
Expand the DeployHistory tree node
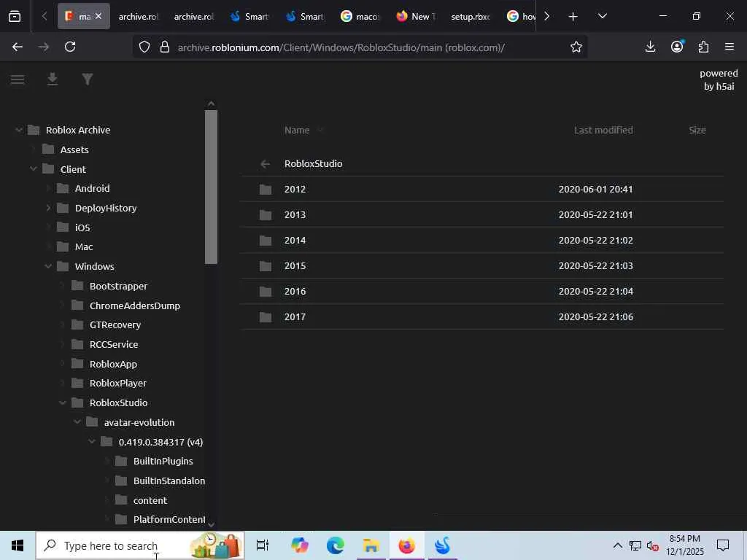(x=48, y=208)
